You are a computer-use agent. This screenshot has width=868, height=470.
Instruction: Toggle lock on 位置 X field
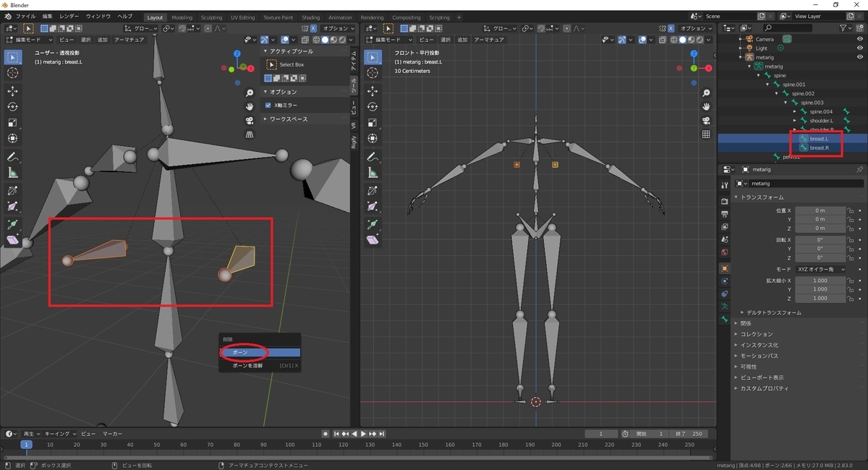point(851,210)
